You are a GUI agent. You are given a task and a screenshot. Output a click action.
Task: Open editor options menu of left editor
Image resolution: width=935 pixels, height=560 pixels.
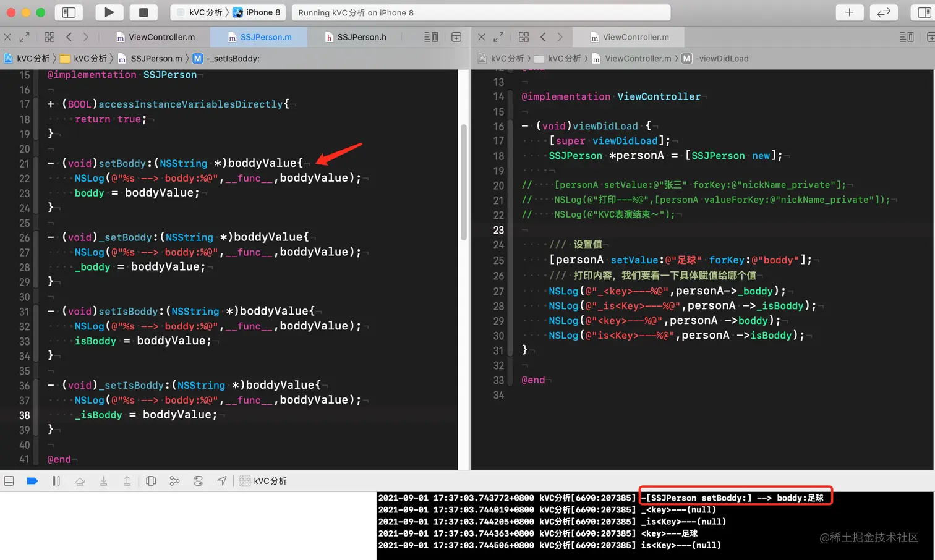pos(431,37)
